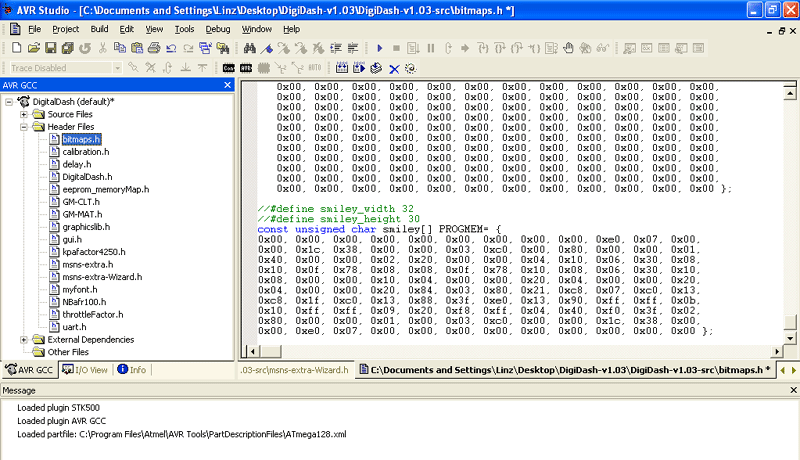The width and height of the screenshot is (800, 460).
Task: Click the Save floppy disk icon
Action: pyautogui.click(x=51, y=48)
